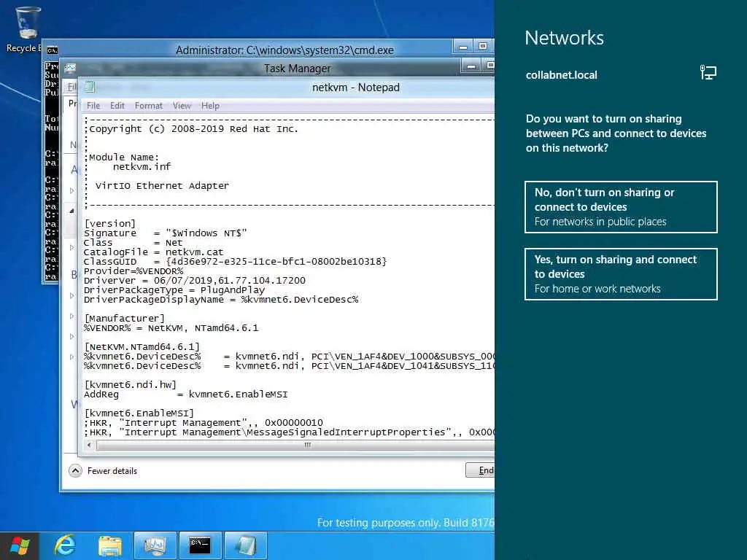Select the collabnet.local network entry
Image resolution: width=747 pixels, height=560 pixels.
(x=621, y=75)
